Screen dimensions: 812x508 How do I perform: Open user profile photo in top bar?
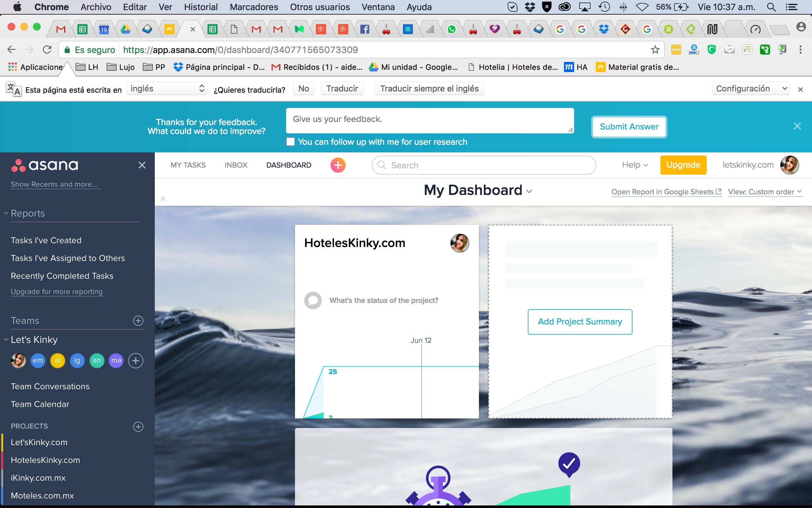tap(789, 165)
